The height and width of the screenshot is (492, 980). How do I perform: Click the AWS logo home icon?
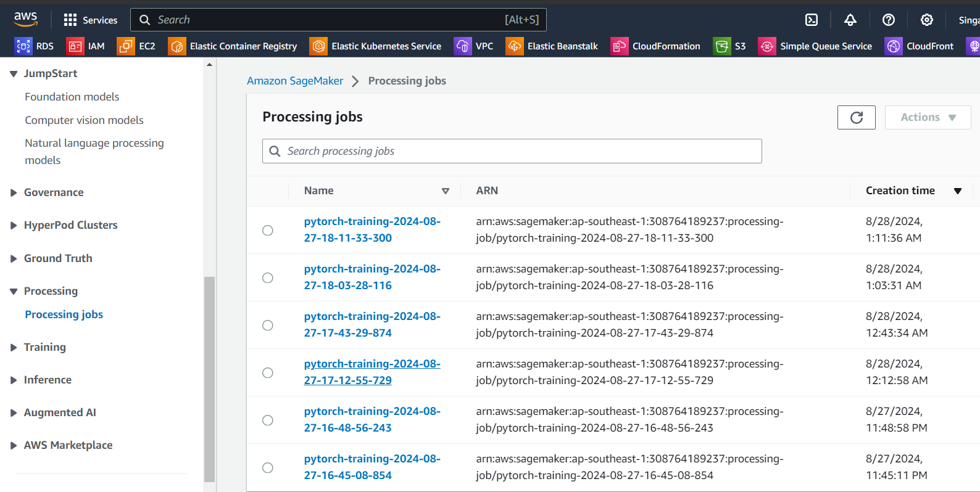tap(26, 19)
